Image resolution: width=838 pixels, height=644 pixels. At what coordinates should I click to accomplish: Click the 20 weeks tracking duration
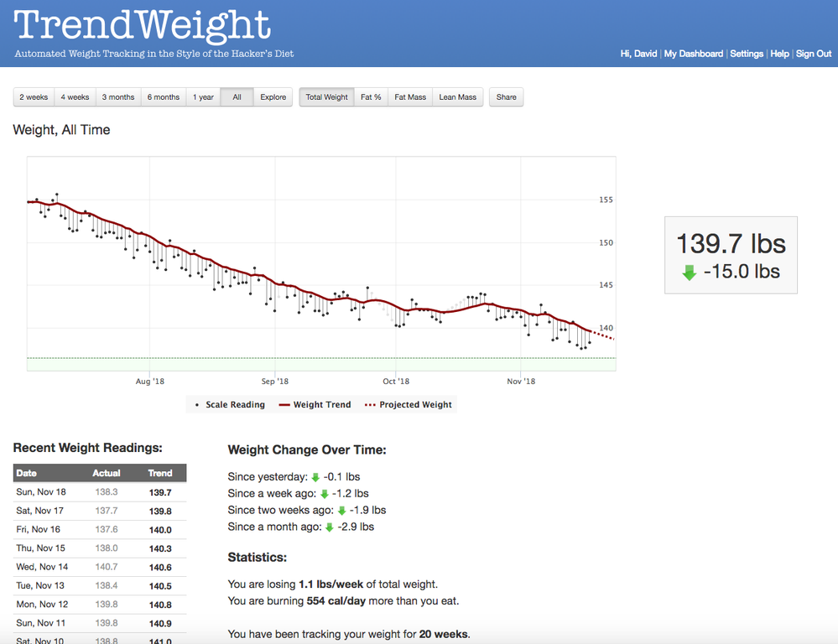tap(444, 635)
